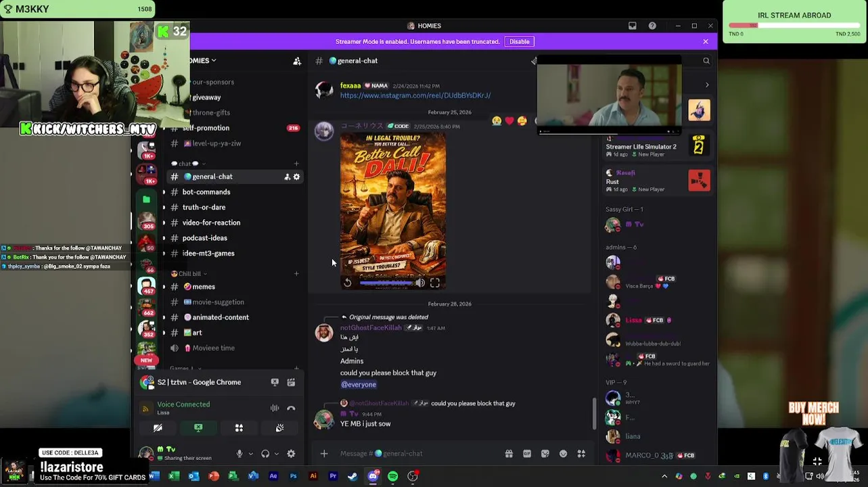This screenshot has height=487, width=868.
Task: Show hidden system tray icons chevron
Action: click(664, 476)
